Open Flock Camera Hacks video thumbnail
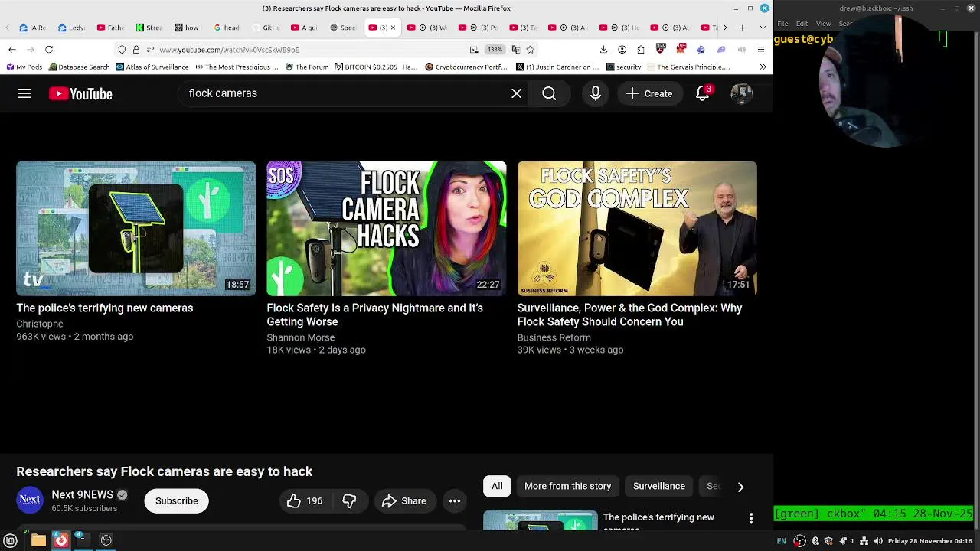The image size is (980, 551). coord(387,228)
